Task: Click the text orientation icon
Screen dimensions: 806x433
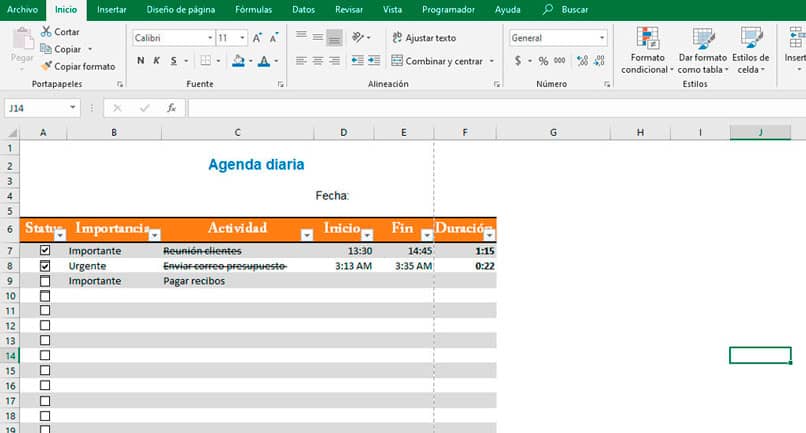Action: click(x=358, y=37)
